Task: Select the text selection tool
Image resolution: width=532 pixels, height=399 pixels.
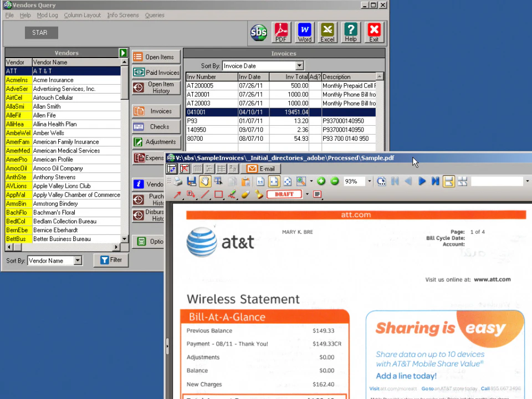Action: [218, 182]
